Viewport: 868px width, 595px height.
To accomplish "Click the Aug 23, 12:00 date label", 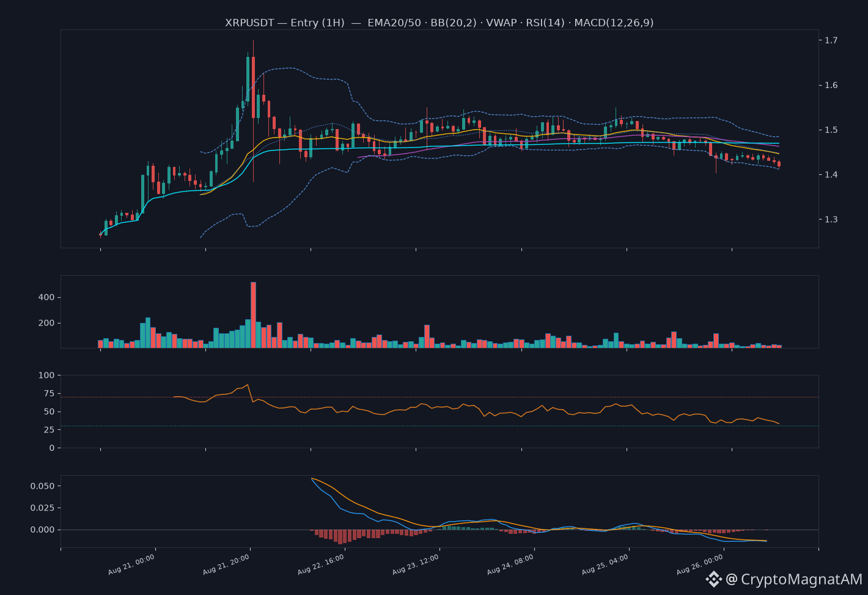I will 415,564.
